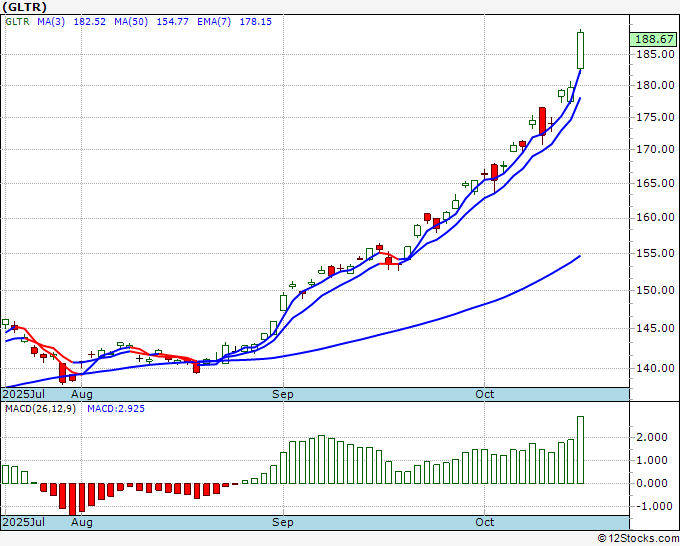The width and height of the screenshot is (680, 546).
Task: Click the current price tag 188.67
Action: point(654,39)
